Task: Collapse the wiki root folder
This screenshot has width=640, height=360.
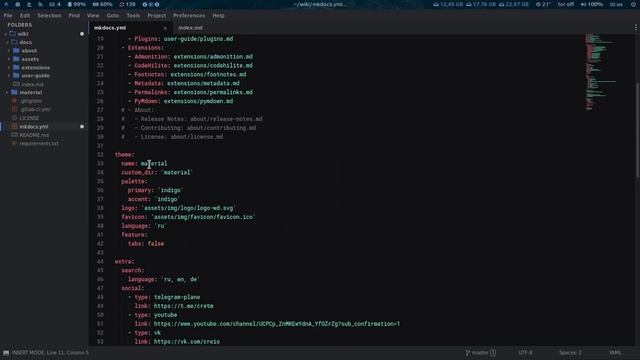Action: pos(6,34)
